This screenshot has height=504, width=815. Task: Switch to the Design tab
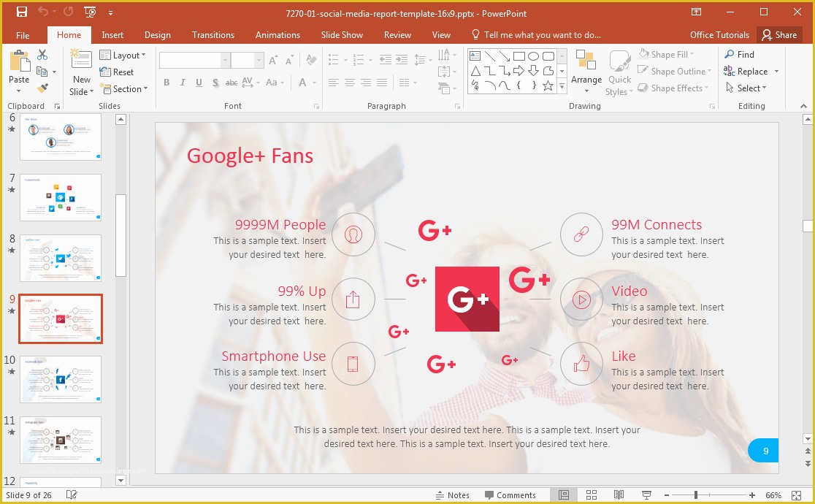158,35
